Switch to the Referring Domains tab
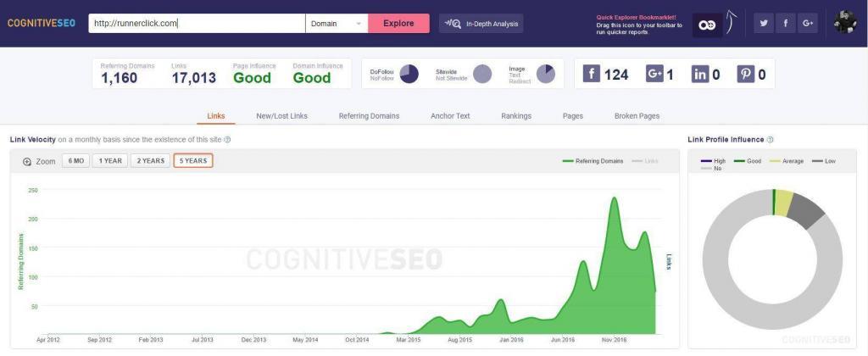868x356 pixels. [369, 116]
